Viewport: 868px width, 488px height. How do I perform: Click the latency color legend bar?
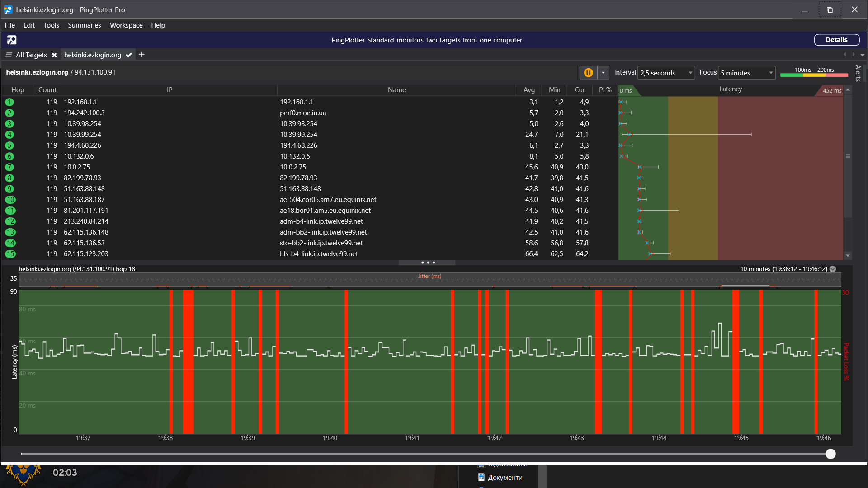(814, 75)
